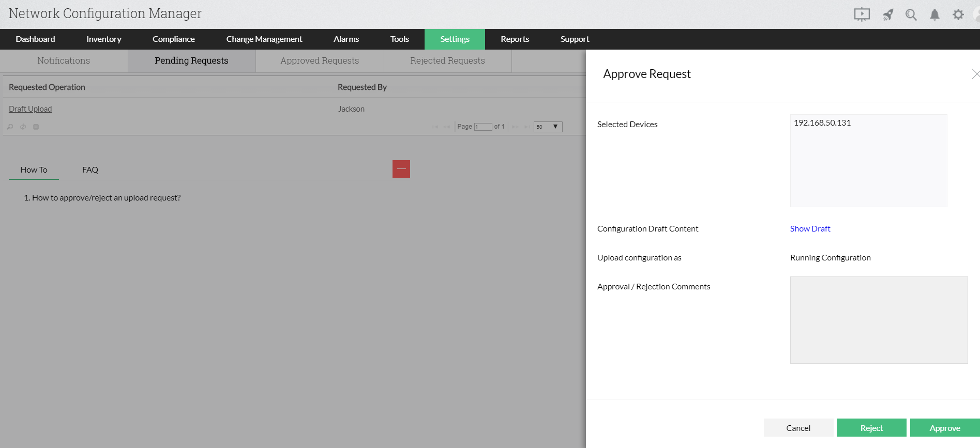Switch to Notifications tab
Viewport: 980px width, 448px height.
[64, 61]
